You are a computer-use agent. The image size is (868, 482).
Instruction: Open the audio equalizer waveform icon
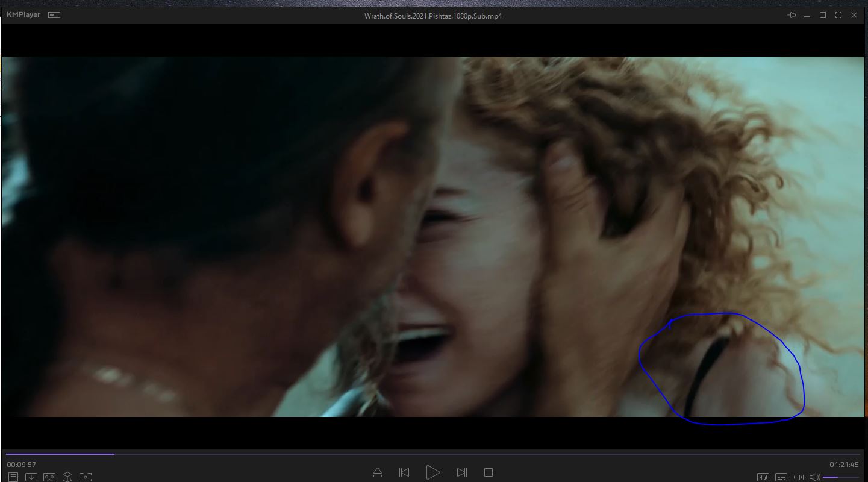point(799,477)
